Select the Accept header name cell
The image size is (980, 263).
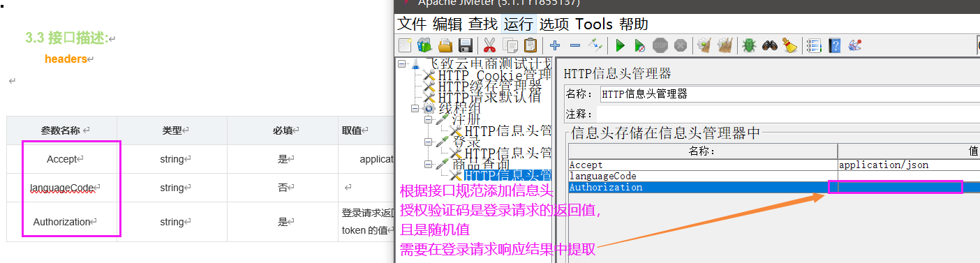[x=703, y=165]
